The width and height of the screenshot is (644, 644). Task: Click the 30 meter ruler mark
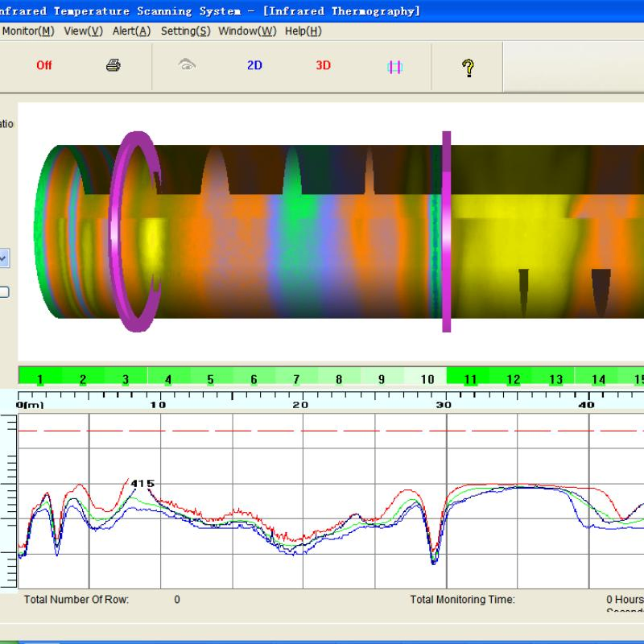coord(444,405)
